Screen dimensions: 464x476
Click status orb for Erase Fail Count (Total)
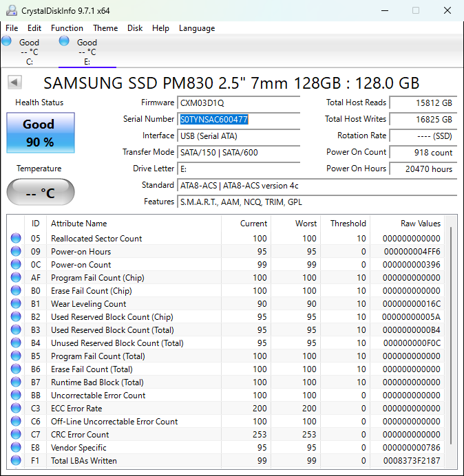[x=16, y=369]
